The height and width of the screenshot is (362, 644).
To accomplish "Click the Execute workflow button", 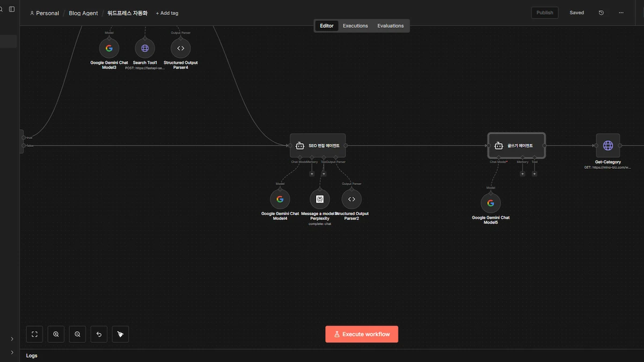I will point(362,334).
